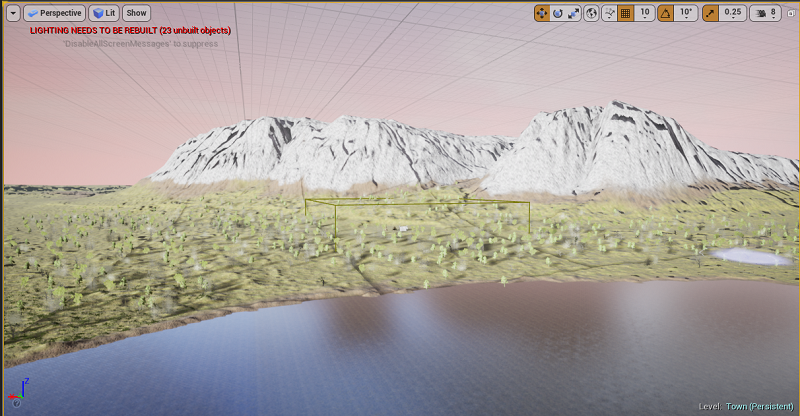Open the Perspective view mode menu
Screen dimensions: 800x416
tap(55, 13)
